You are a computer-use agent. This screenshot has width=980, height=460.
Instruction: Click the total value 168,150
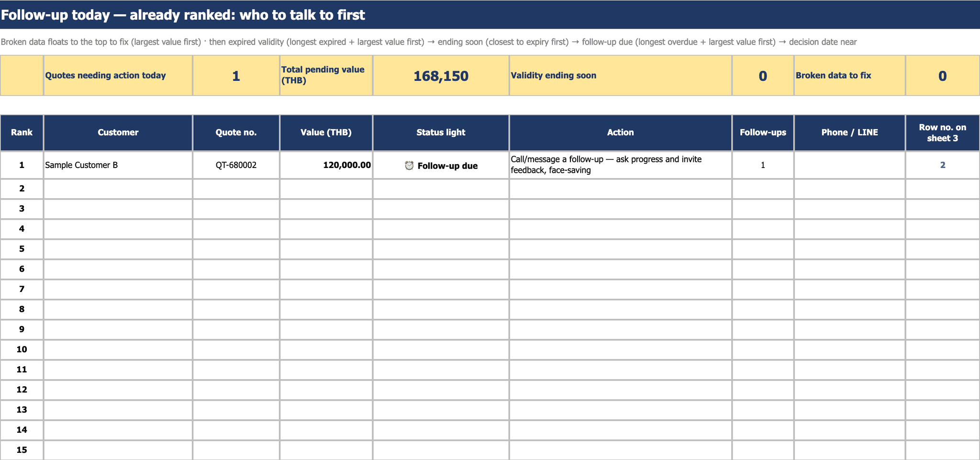[x=441, y=76]
